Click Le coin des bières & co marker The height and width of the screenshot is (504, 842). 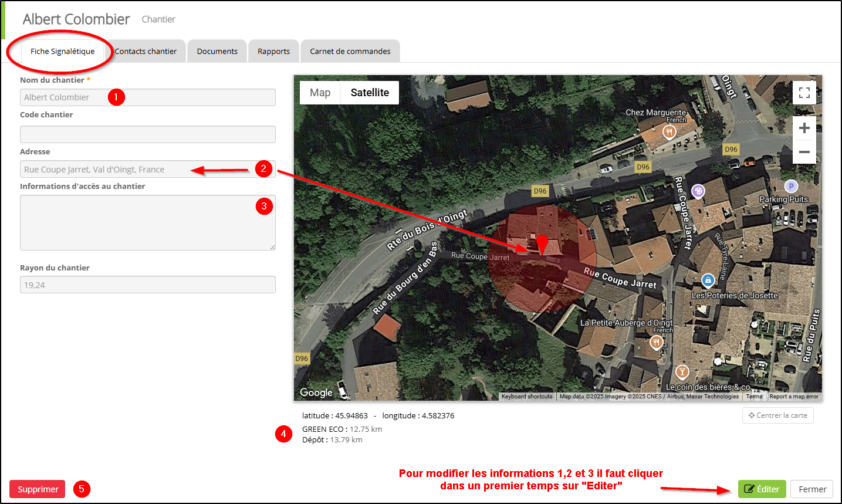click(x=682, y=371)
